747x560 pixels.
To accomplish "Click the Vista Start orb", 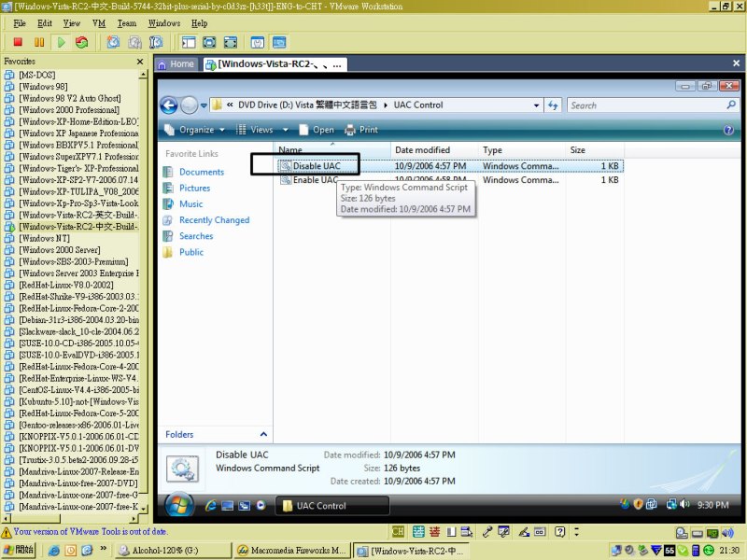I will click(179, 505).
